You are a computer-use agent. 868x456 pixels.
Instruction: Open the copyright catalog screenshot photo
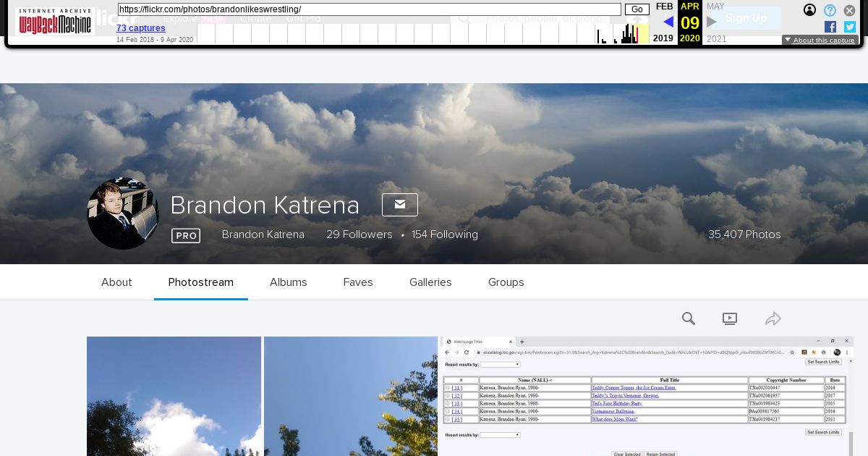click(647, 396)
